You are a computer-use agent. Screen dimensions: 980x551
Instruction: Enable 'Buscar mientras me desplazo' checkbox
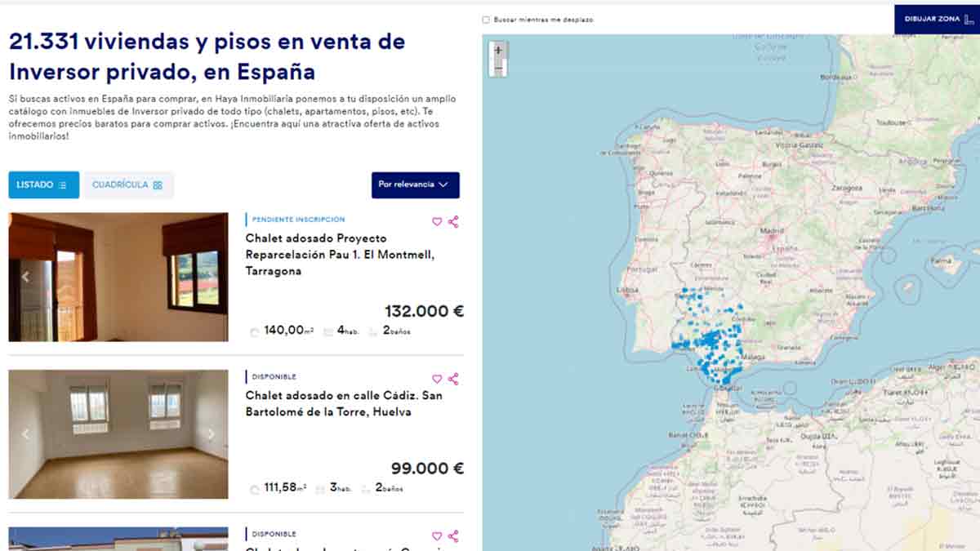[487, 20]
